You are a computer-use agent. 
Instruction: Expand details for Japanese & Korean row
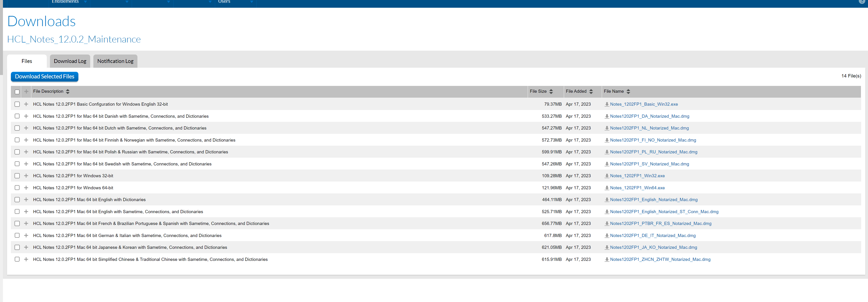(x=26, y=247)
